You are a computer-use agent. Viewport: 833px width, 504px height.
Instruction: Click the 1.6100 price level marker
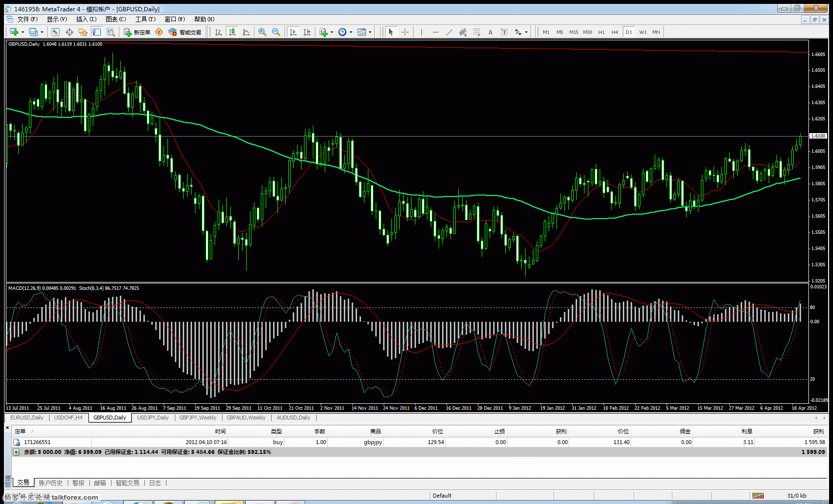pos(818,136)
